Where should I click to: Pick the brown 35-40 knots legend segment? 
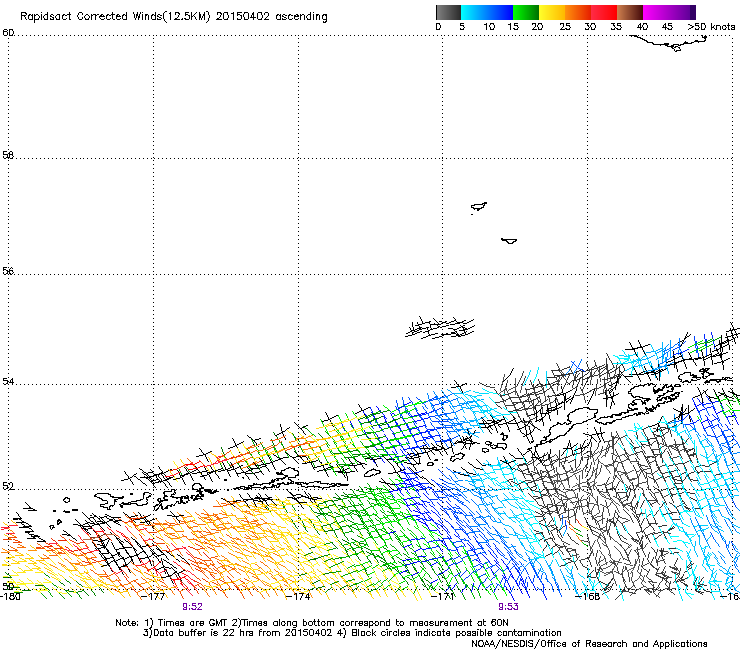[630, 12]
